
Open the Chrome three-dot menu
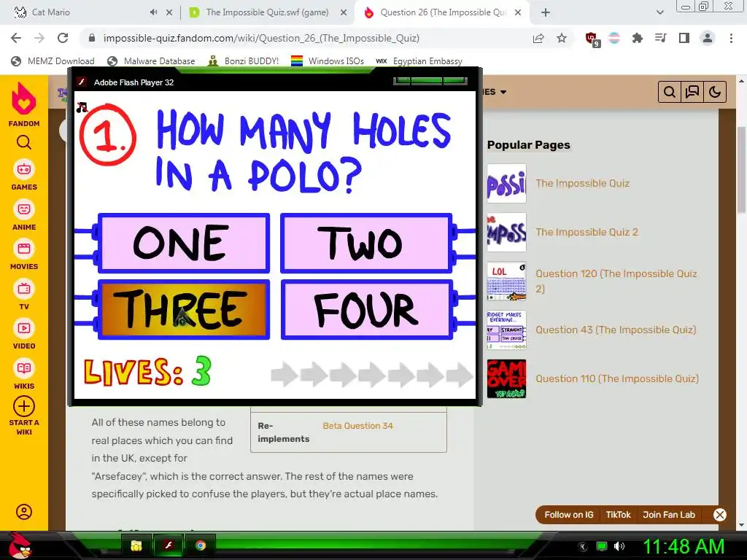pyautogui.click(x=731, y=38)
